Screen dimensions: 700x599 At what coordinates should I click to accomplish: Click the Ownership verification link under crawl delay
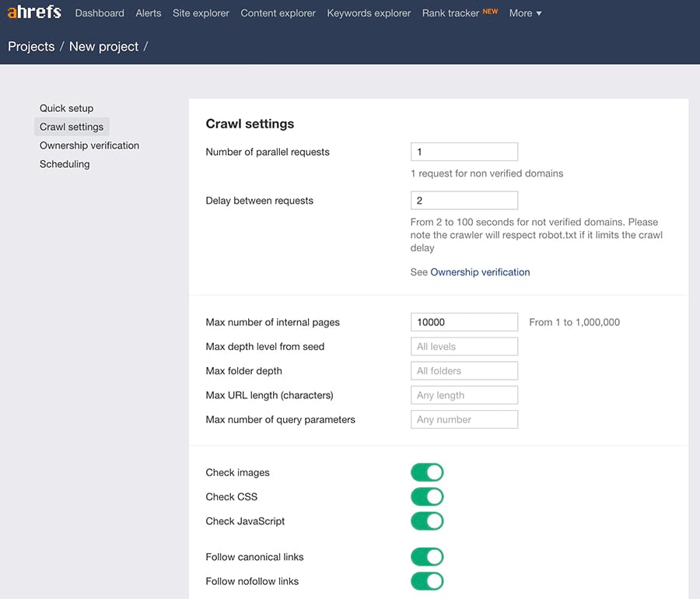point(480,271)
